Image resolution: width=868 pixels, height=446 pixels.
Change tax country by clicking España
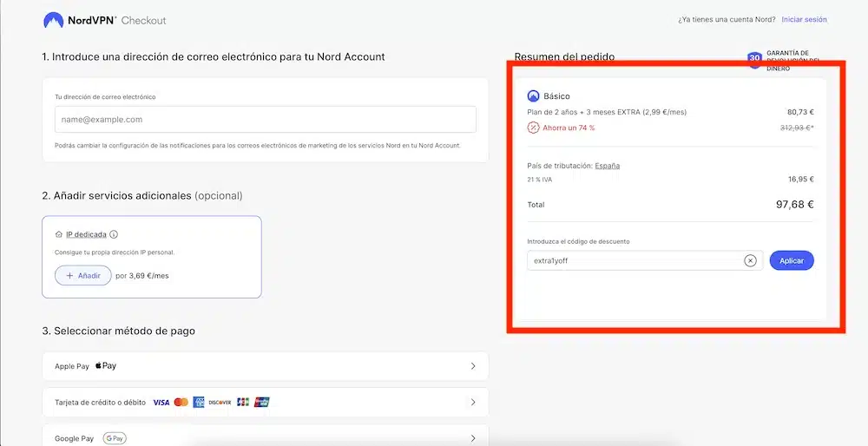point(608,166)
